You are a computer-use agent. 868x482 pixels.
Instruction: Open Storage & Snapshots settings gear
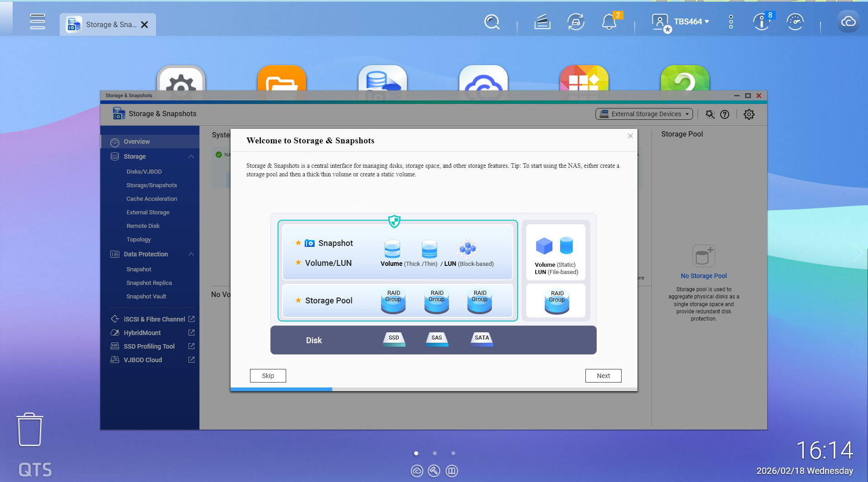click(x=749, y=114)
